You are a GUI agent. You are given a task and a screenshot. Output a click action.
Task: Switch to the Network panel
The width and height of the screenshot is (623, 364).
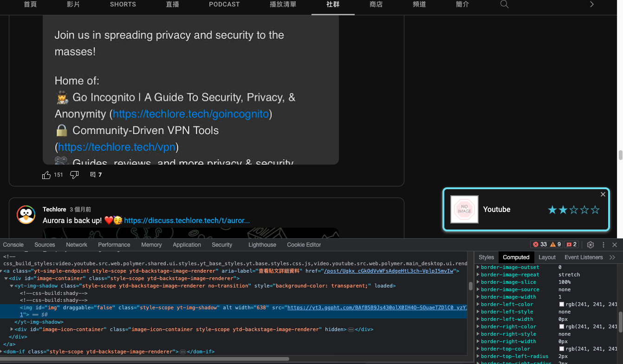click(76, 244)
